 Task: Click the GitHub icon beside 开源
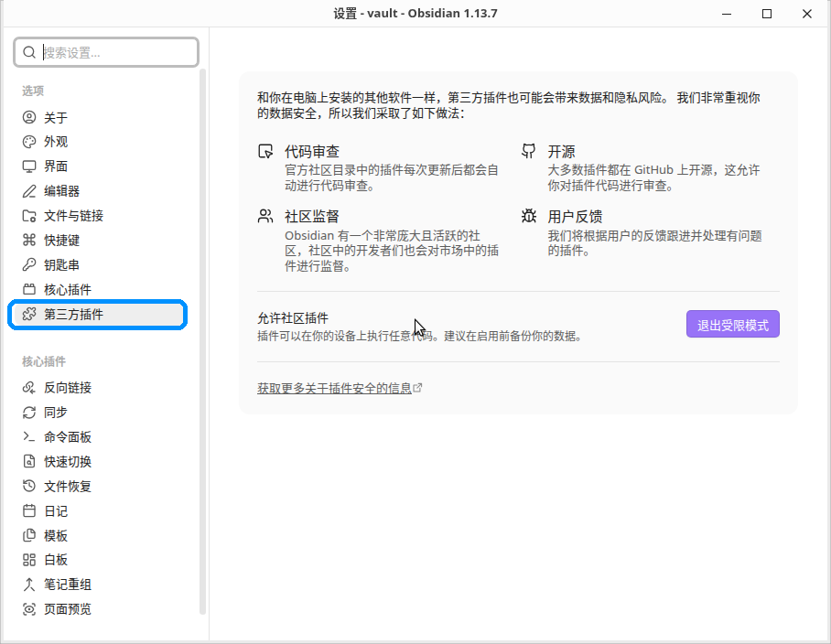(528, 151)
